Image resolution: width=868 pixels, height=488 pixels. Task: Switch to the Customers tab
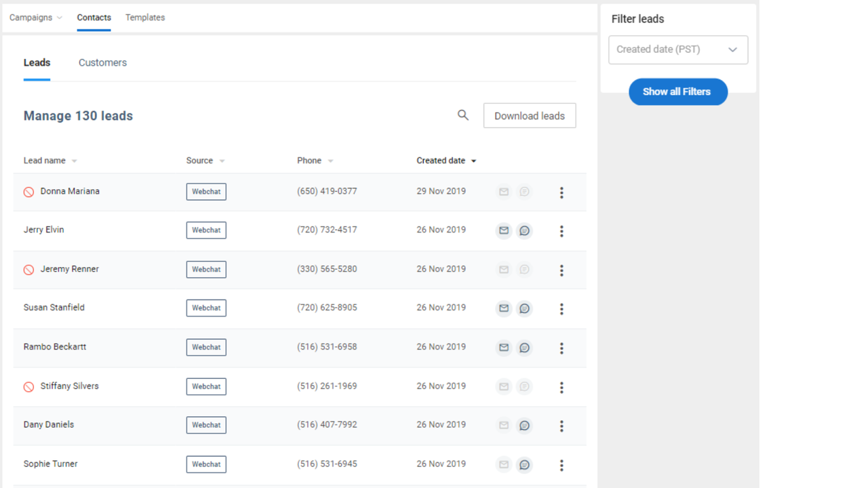click(x=102, y=62)
